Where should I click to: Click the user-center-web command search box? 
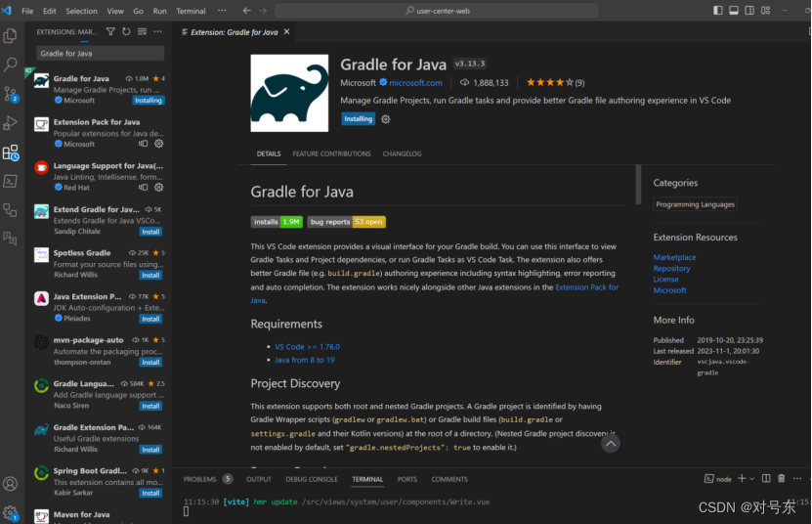tap(436, 11)
